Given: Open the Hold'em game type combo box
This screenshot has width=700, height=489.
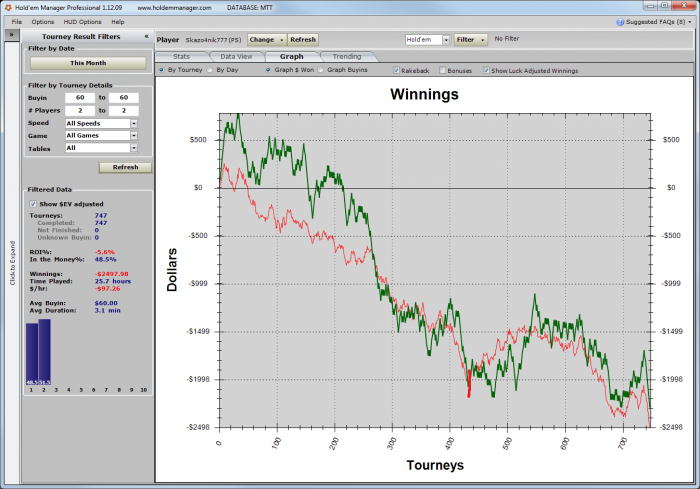Looking at the screenshot, I should [427, 40].
